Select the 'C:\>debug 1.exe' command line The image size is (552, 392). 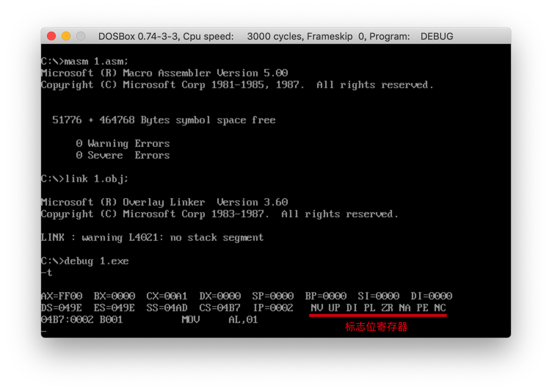click(x=85, y=261)
